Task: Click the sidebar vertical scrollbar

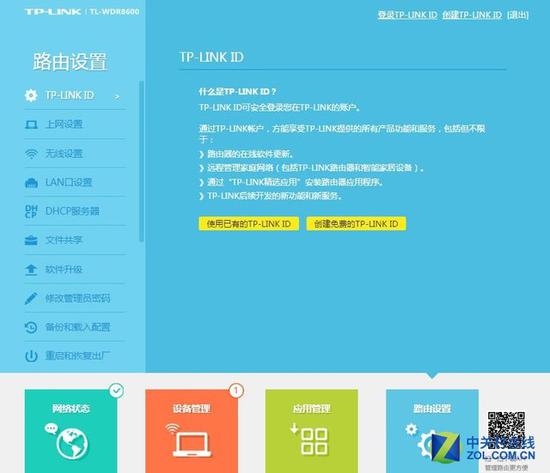Action: pyautogui.click(x=142, y=161)
